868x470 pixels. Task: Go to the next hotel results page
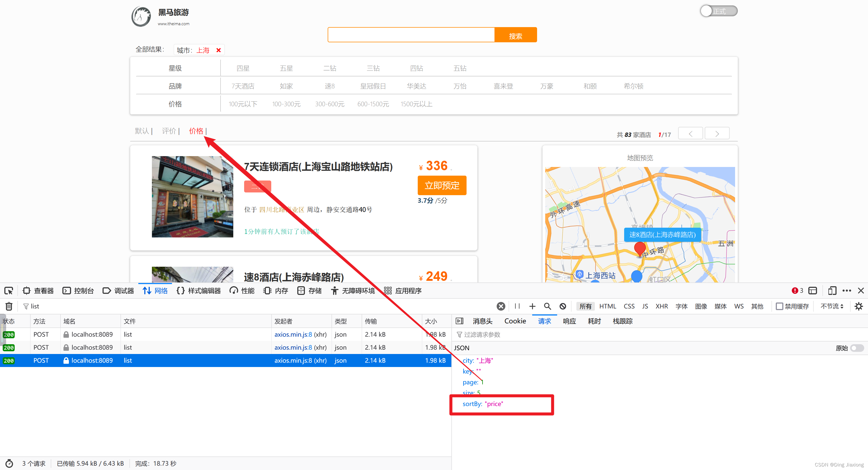tap(717, 133)
